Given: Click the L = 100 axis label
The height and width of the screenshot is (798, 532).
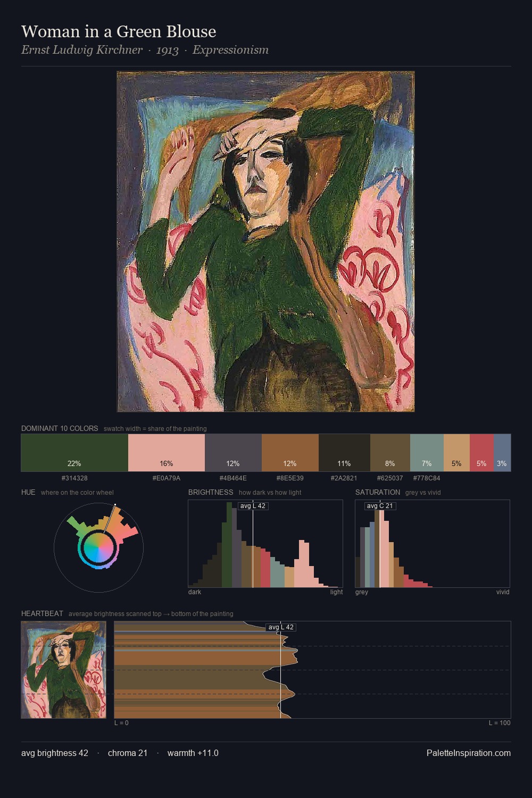Looking at the screenshot, I should [500, 723].
